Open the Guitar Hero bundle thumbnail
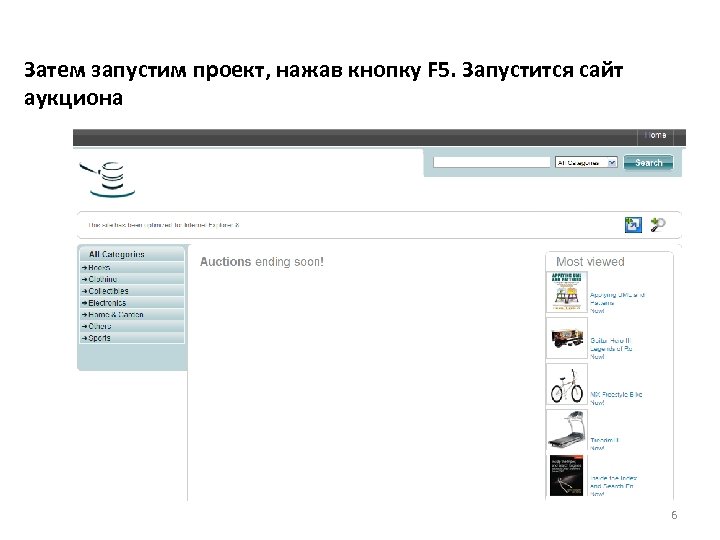720x540 pixels. coord(567,338)
